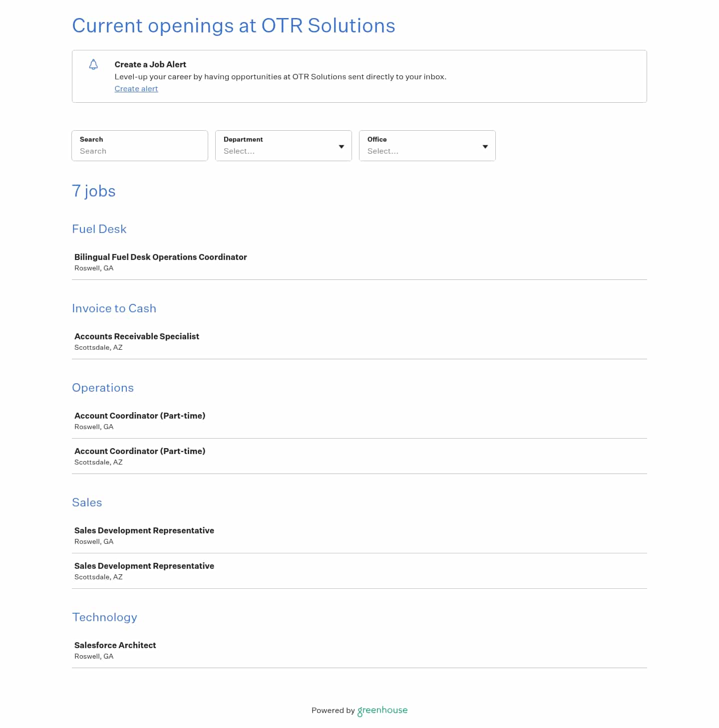This screenshot has width=719, height=728.
Task: Focus the Search input field
Action: (x=140, y=151)
